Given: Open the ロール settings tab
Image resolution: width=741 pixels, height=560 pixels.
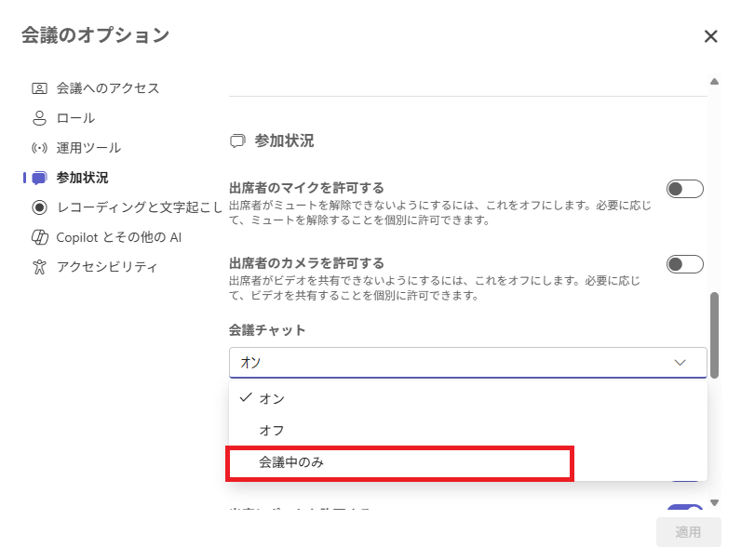Looking at the screenshot, I should tap(75, 118).
